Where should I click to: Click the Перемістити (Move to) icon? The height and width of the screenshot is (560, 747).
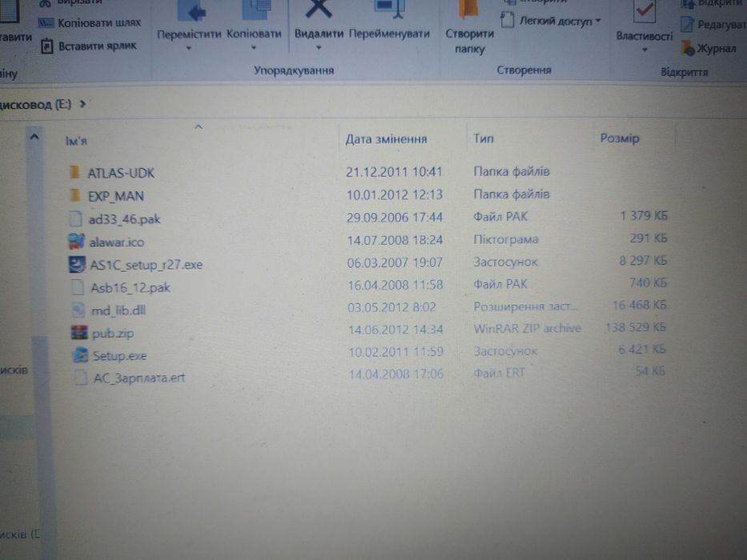(x=191, y=10)
